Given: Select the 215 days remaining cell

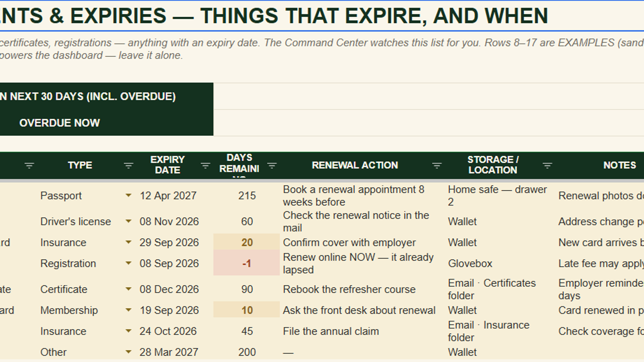Looking at the screenshot, I should (247, 196).
